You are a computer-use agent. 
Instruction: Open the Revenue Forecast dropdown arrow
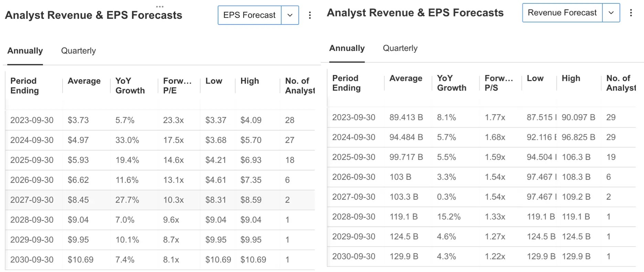coord(611,13)
